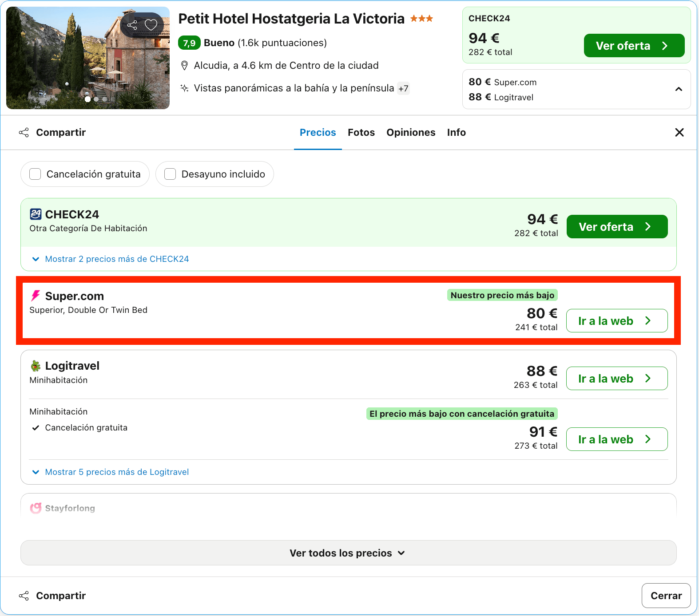Click Bueno (1.6k puntuaciones) text
This screenshot has width=699, height=616.
[x=265, y=43]
